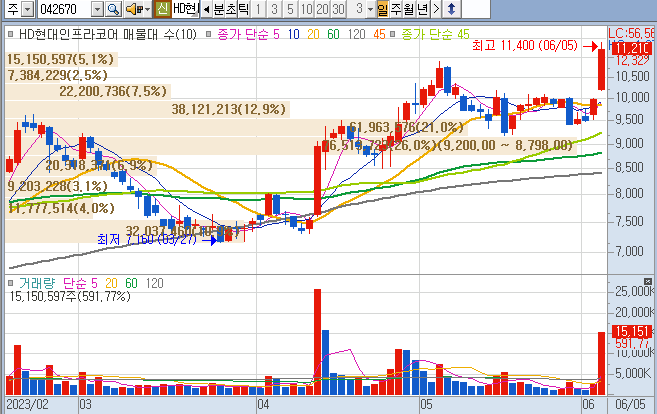Select the 월 (monthly) chart period
Viewport: 657px width, 414px height.
[409, 9]
